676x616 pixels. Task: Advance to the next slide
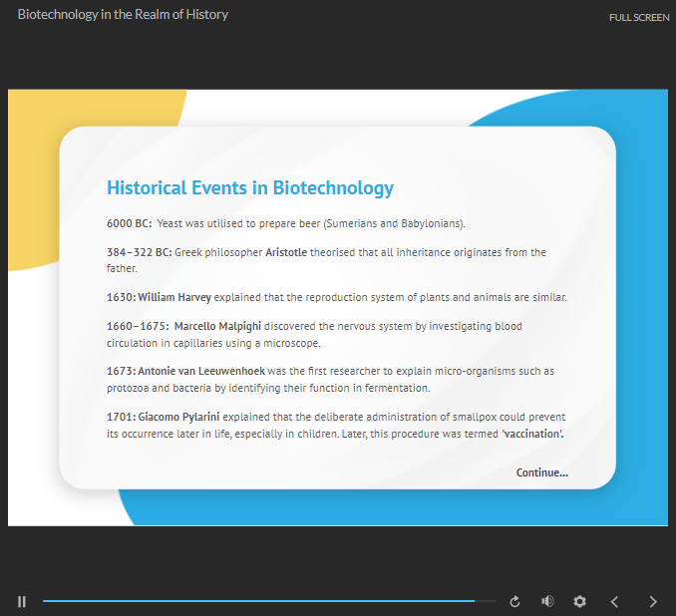tap(653, 601)
